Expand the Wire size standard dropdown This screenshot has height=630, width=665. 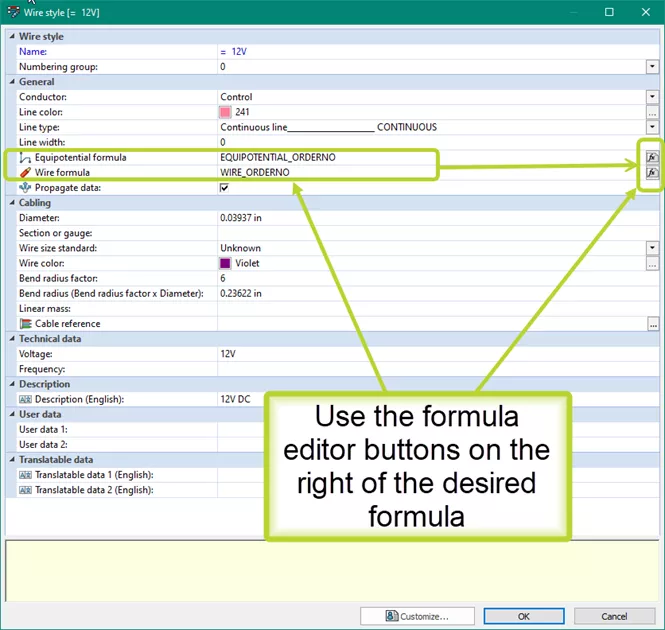tap(652, 248)
